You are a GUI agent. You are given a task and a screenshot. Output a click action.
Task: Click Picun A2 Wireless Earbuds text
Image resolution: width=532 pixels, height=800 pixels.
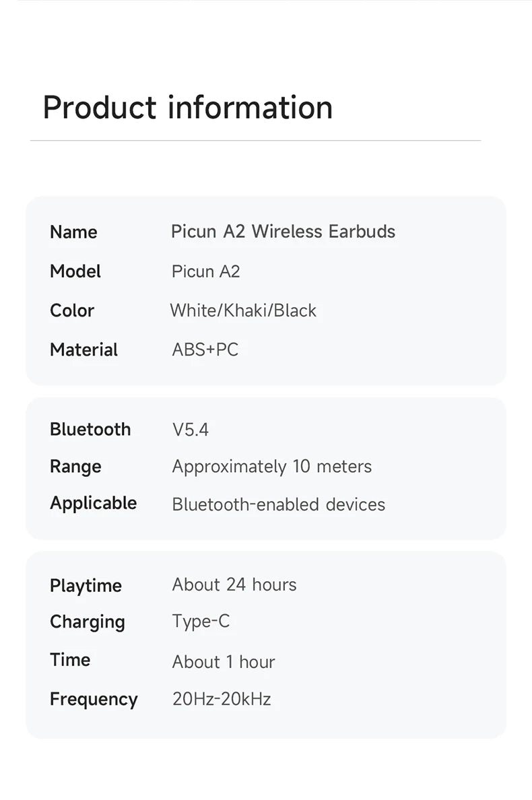click(x=283, y=232)
